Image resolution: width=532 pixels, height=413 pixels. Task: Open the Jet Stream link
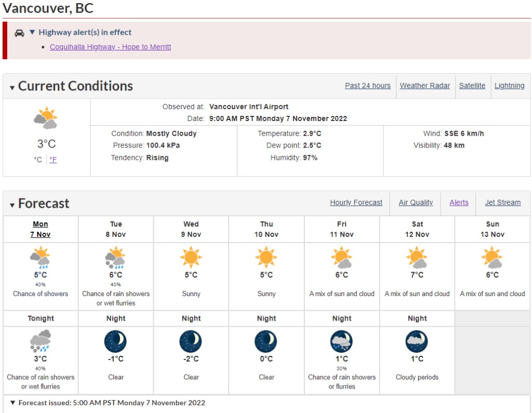[x=502, y=203]
